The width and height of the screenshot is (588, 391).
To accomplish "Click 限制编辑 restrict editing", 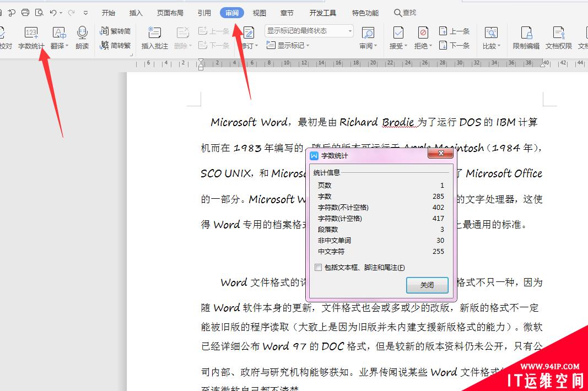I will [526, 38].
